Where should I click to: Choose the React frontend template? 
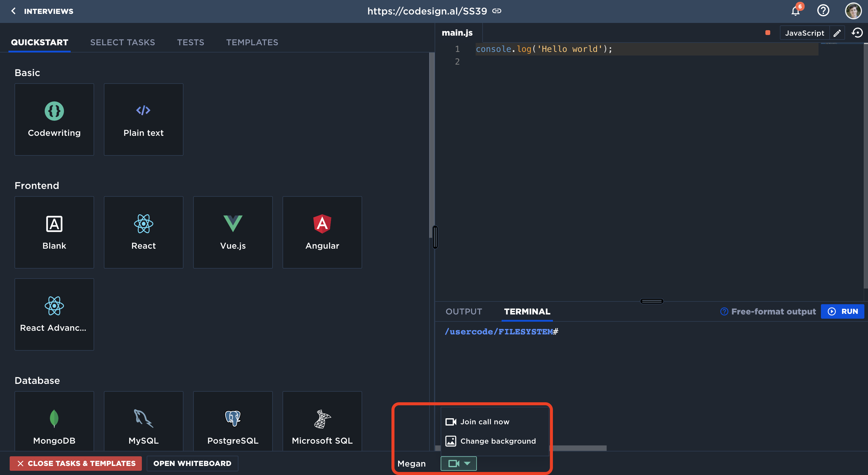144,232
